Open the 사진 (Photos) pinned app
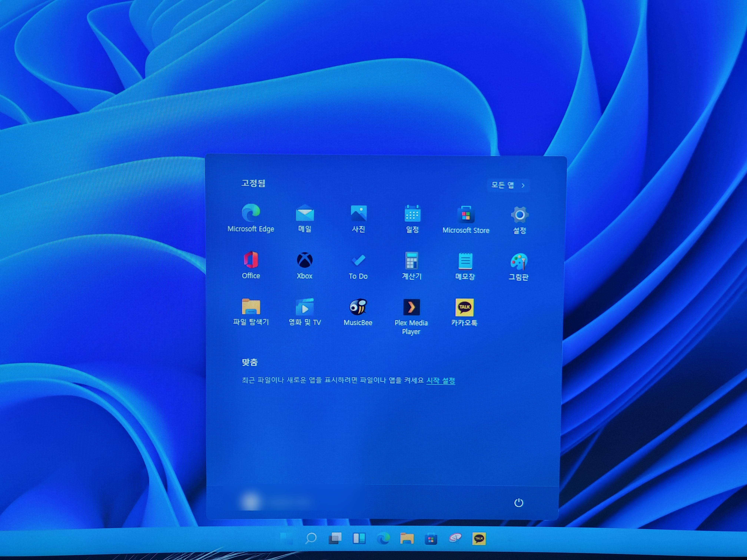The width and height of the screenshot is (747, 560). click(x=358, y=219)
